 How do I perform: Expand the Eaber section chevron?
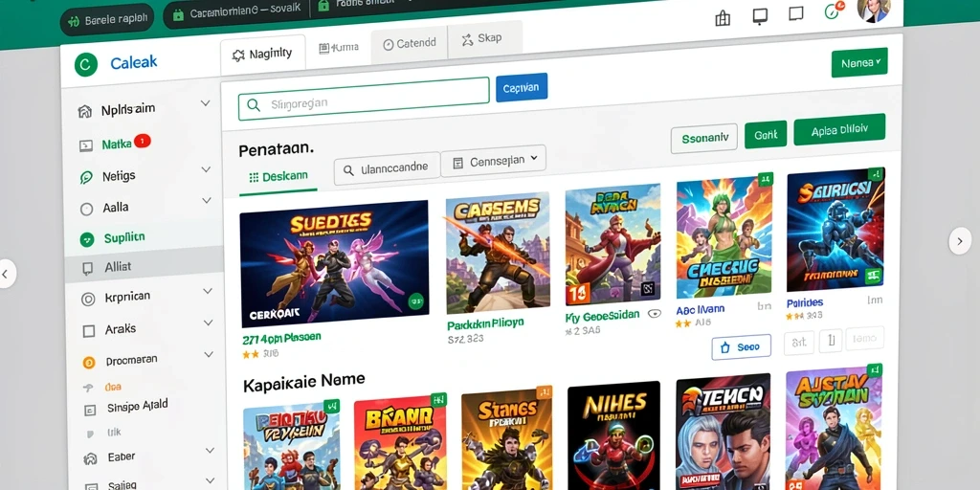click(210, 450)
